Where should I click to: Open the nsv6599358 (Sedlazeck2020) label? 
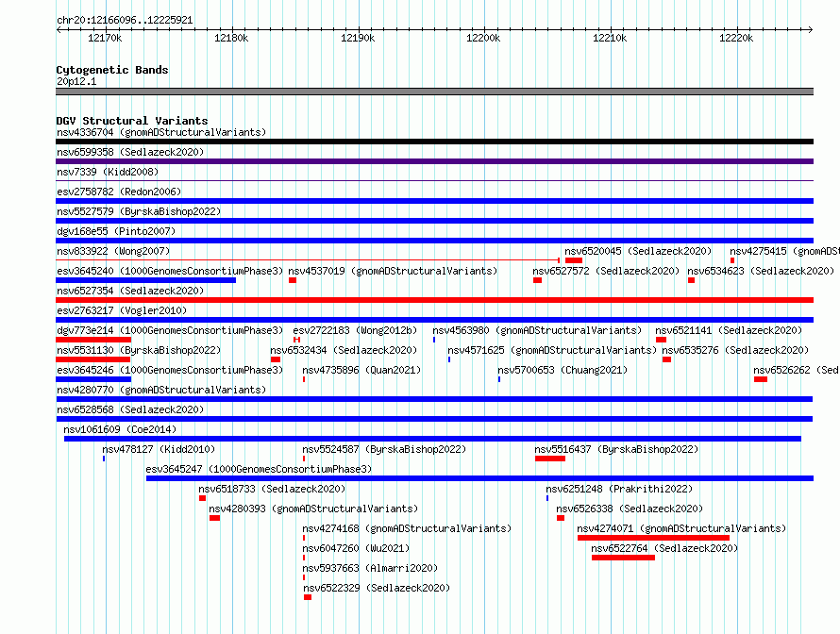130,152
